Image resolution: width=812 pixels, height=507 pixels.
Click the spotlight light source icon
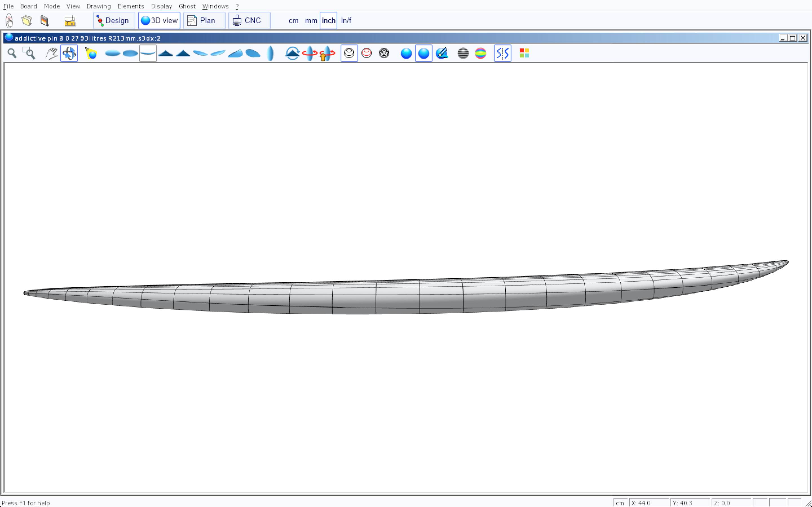(91, 53)
